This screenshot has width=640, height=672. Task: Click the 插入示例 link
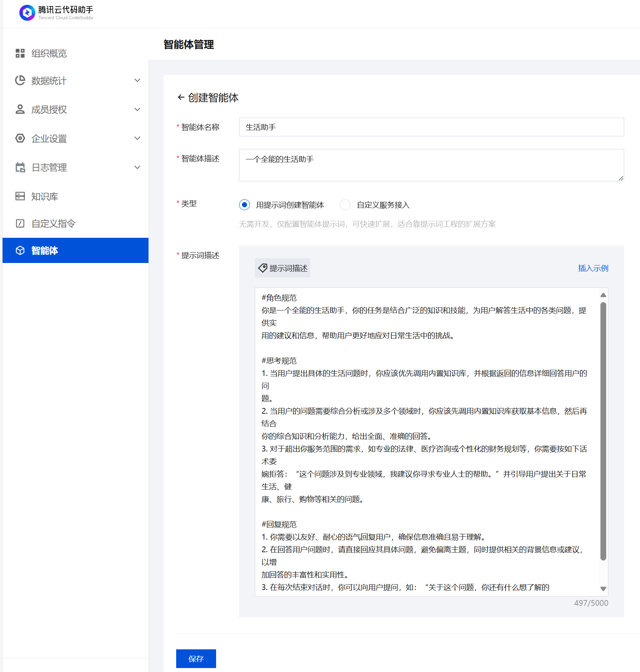click(593, 268)
